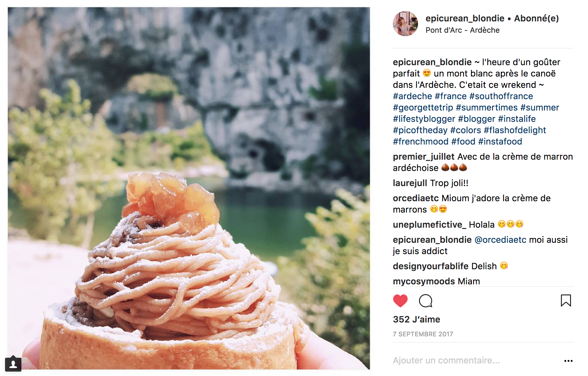Open the #georgettetrip hashtag
588x376 pixels.
[423, 107]
